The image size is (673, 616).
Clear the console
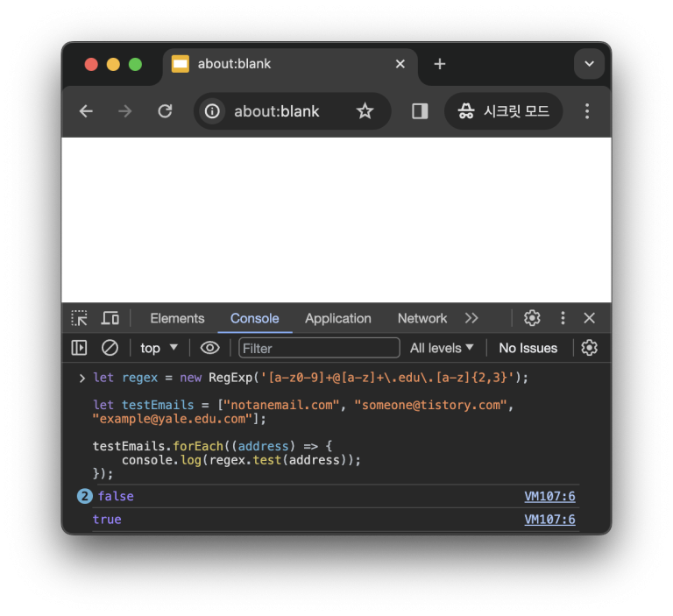(110, 348)
